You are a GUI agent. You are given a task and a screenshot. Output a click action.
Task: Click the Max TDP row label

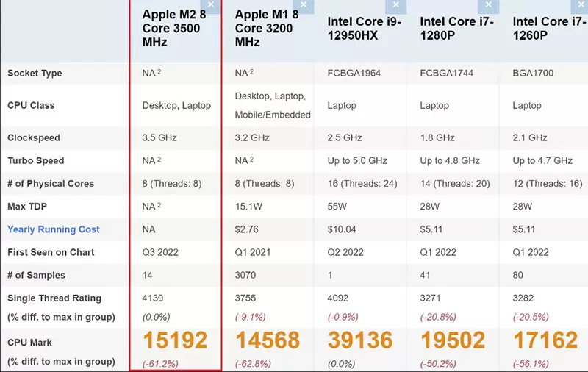(28, 207)
